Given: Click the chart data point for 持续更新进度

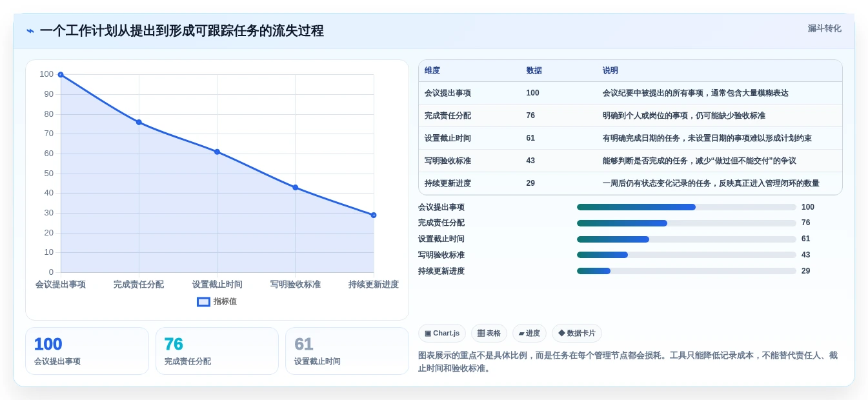Looking at the screenshot, I should click(374, 215).
